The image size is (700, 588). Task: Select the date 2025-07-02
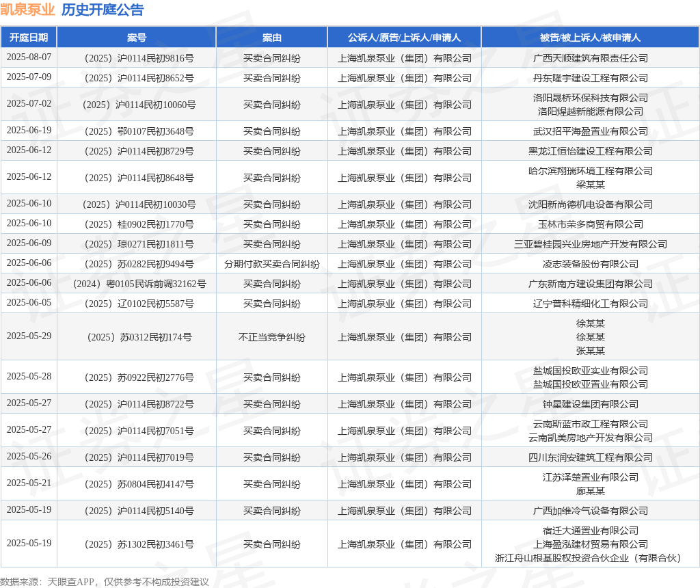[29, 103]
